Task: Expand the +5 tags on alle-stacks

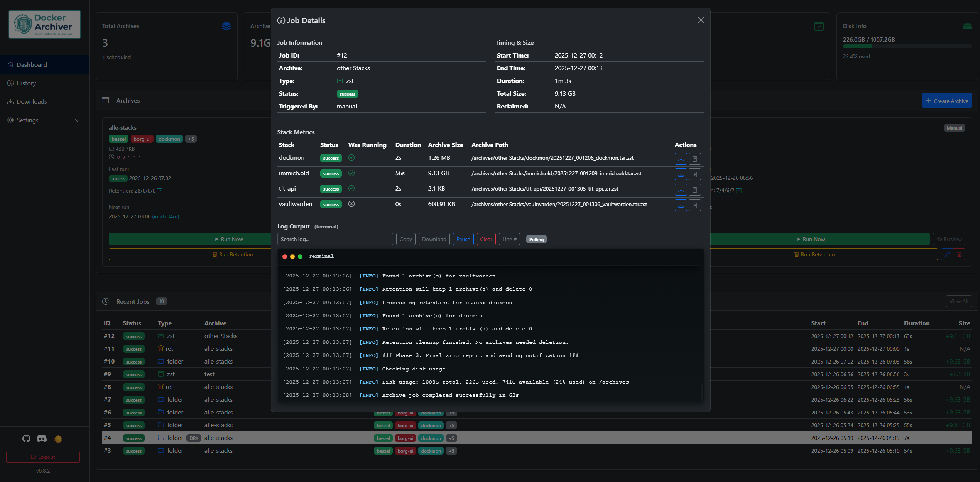Action: 191,139
